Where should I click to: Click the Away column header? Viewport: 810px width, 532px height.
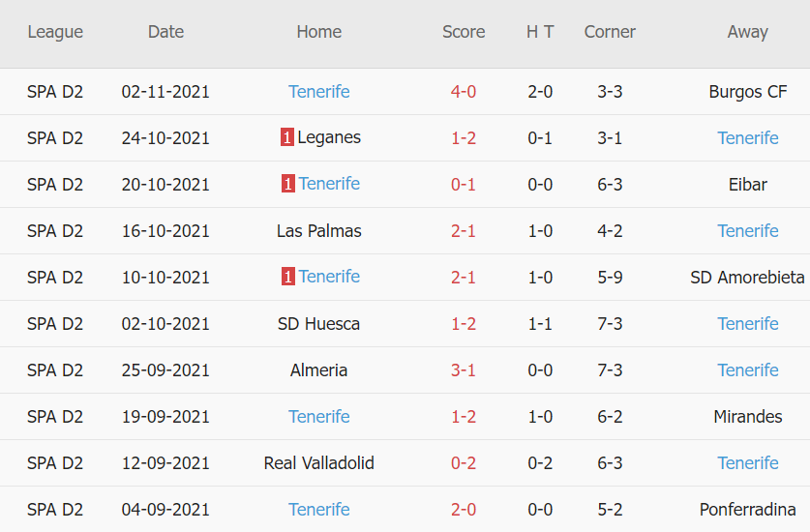pos(747,32)
